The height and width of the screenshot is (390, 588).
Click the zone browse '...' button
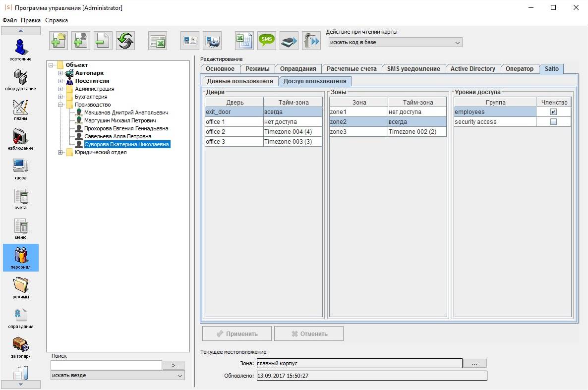click(x=474, y=364)
